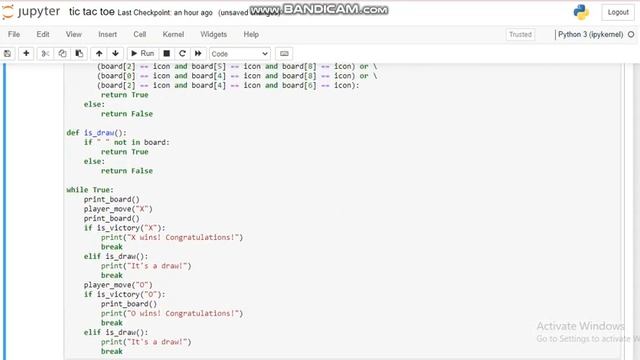The height and width of the screenshot is (360, 640).
Task: Open the Widgets menu
Action: point(213,34)
